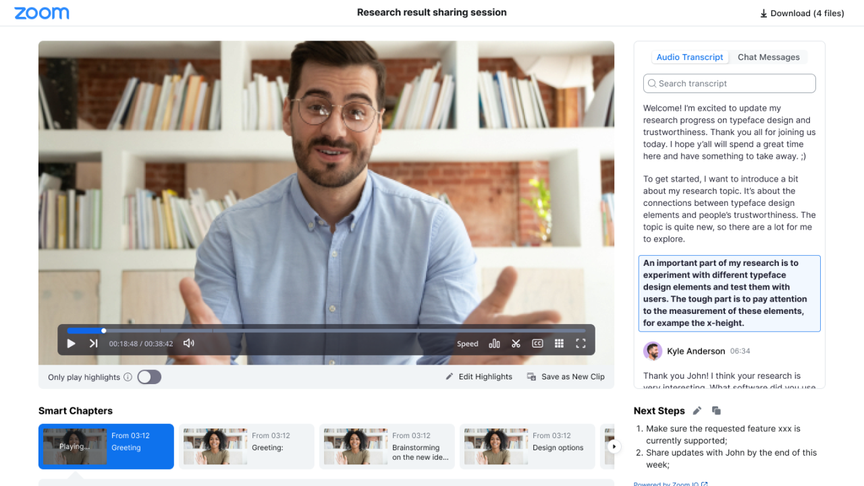Enter fullscreen mode
Image resolution: width=864 pixels, height=486 pixels.
point(581,343)
